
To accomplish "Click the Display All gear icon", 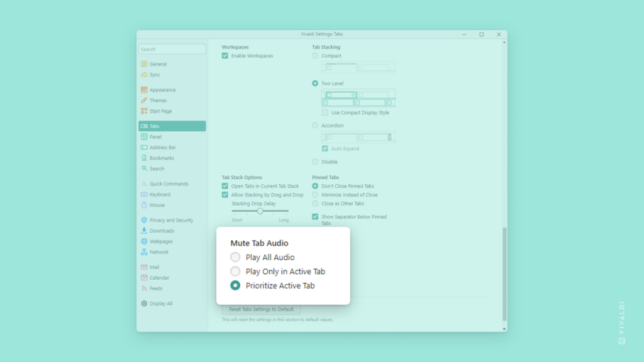I will [144, 304].
